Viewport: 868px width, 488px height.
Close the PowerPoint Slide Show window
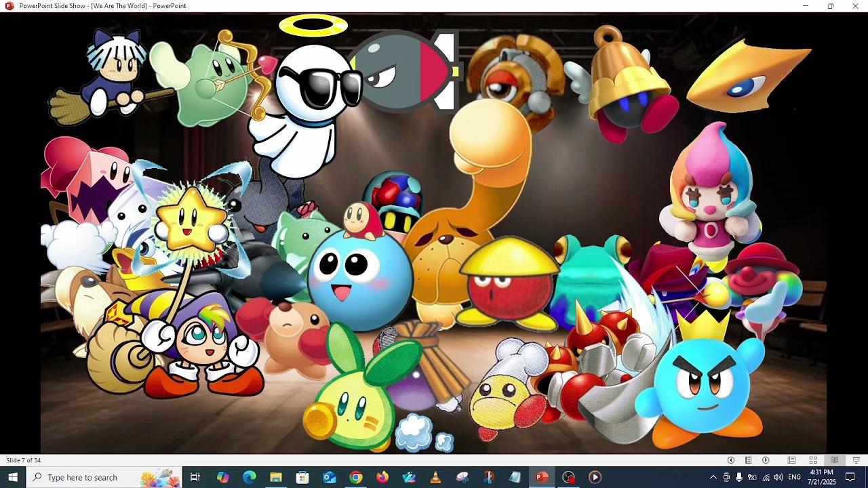point(856,6)
